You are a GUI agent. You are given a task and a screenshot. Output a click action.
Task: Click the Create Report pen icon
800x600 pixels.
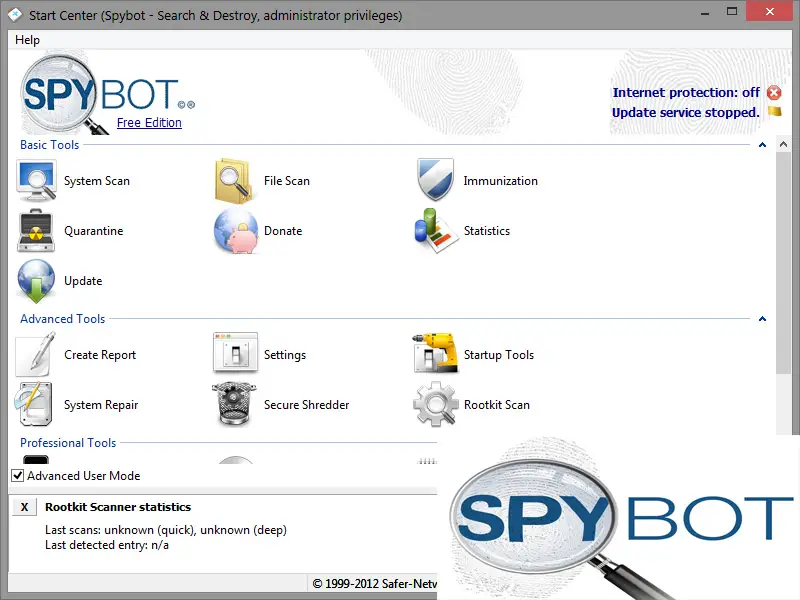coord(36,354)
